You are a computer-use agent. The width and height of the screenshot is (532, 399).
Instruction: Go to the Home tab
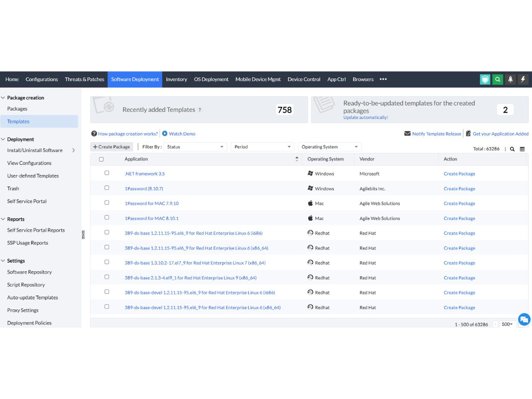click(12, 79)
